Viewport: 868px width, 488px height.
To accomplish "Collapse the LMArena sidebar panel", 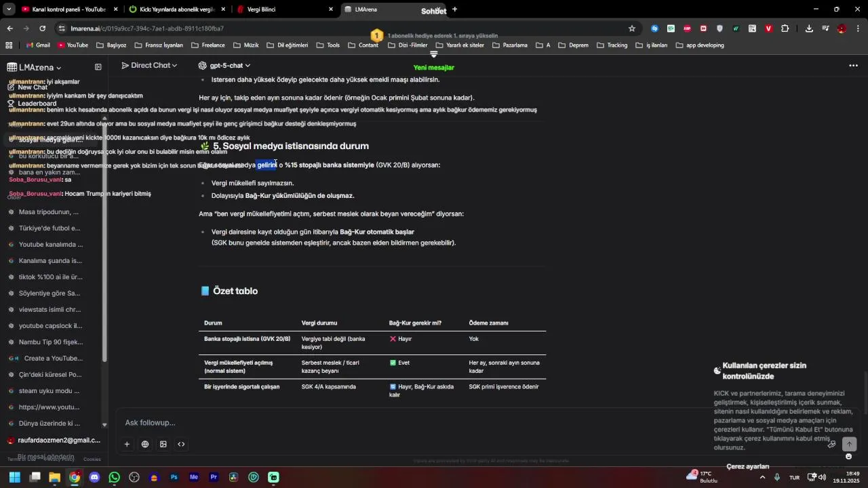I will click(98, 67).
